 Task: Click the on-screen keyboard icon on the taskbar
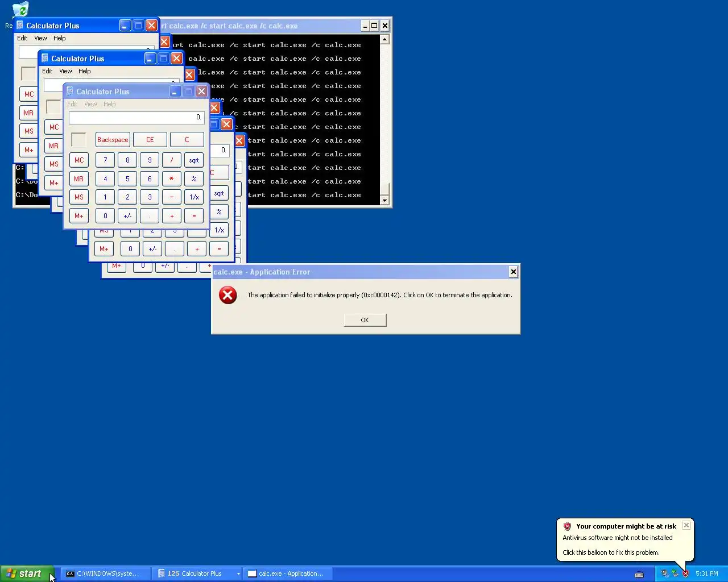click(639, 574)
